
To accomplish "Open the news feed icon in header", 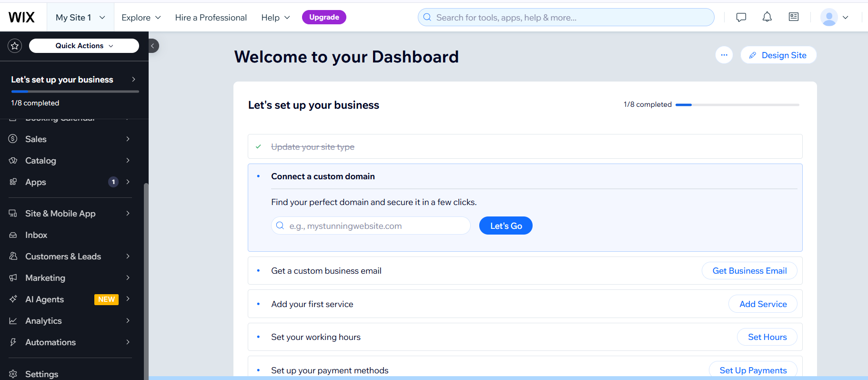I will point(794,17).
